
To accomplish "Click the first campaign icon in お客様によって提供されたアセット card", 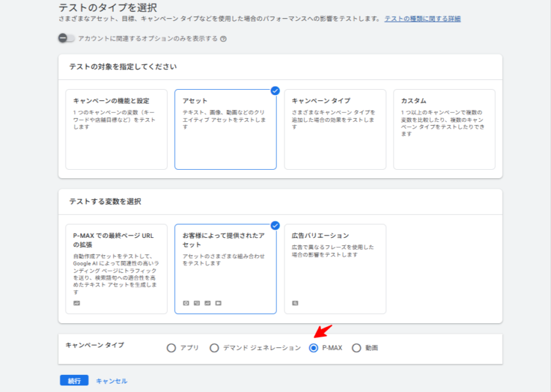I will click(186, 303).
